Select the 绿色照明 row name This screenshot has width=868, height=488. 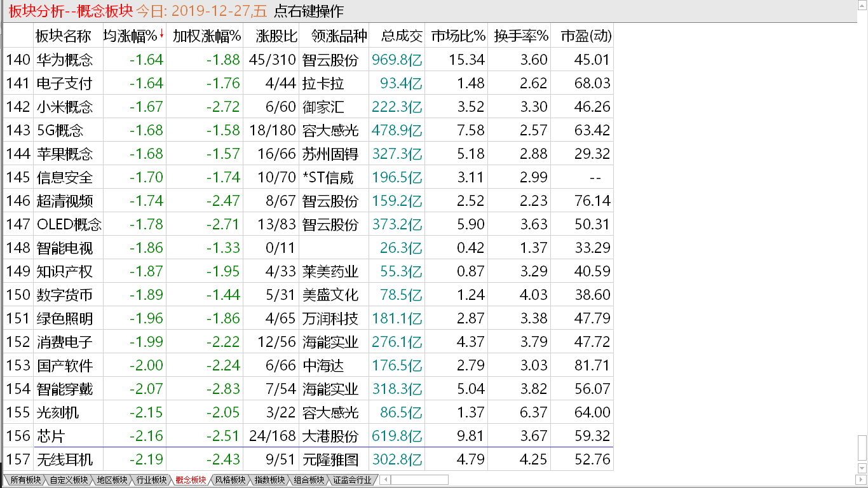pyautogui.click(x=64, y=318)
